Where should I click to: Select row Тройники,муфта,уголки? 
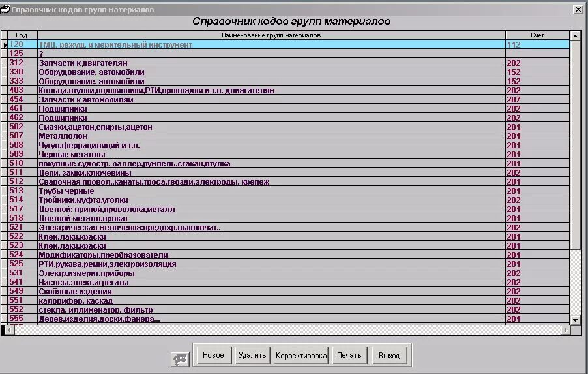point(288,200)
